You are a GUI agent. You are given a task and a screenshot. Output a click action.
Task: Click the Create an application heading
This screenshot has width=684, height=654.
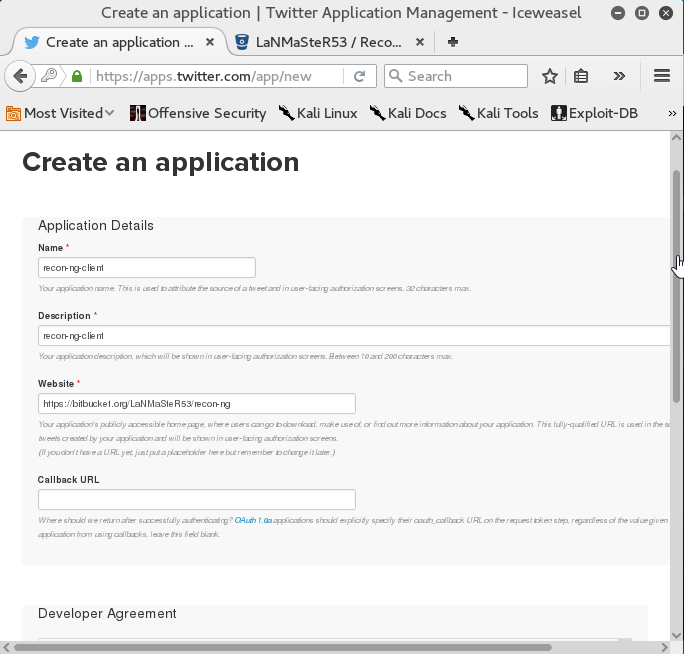tap(161, 162)
